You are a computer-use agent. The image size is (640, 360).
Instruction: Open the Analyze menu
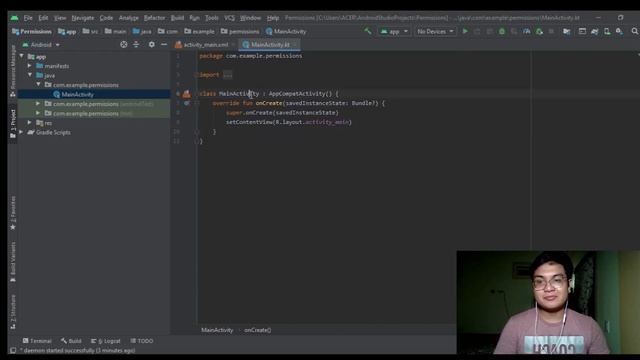tap(129, 18)
